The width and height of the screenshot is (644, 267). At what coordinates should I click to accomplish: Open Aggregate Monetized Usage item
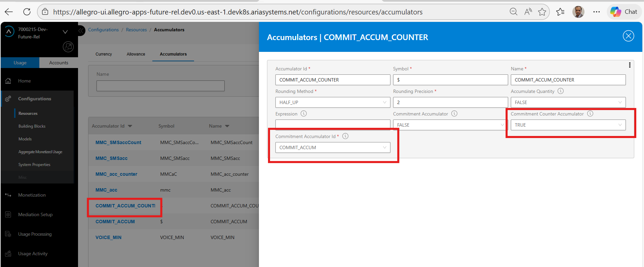(x=40, y=152)
